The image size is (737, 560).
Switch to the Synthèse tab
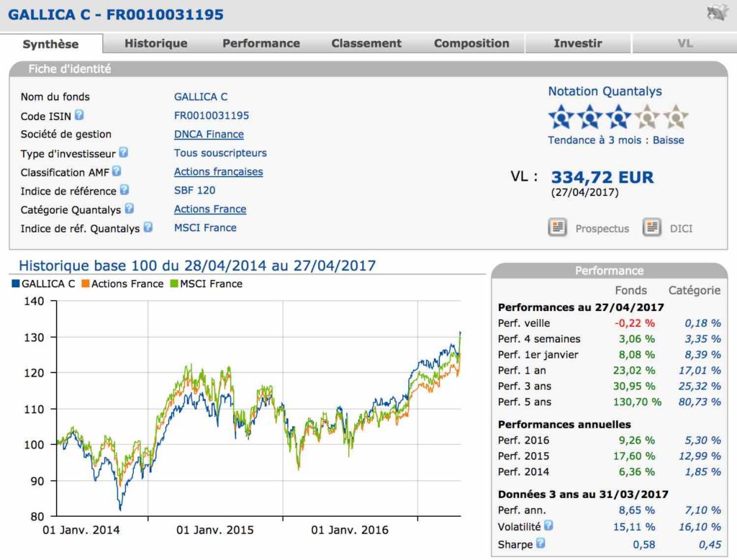(51, 44)
